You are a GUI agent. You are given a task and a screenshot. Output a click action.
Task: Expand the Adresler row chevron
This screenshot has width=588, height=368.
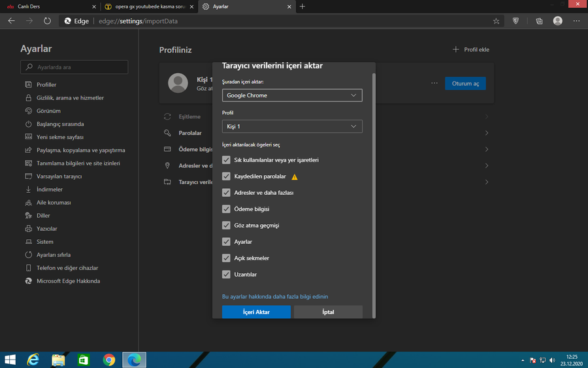486,165
